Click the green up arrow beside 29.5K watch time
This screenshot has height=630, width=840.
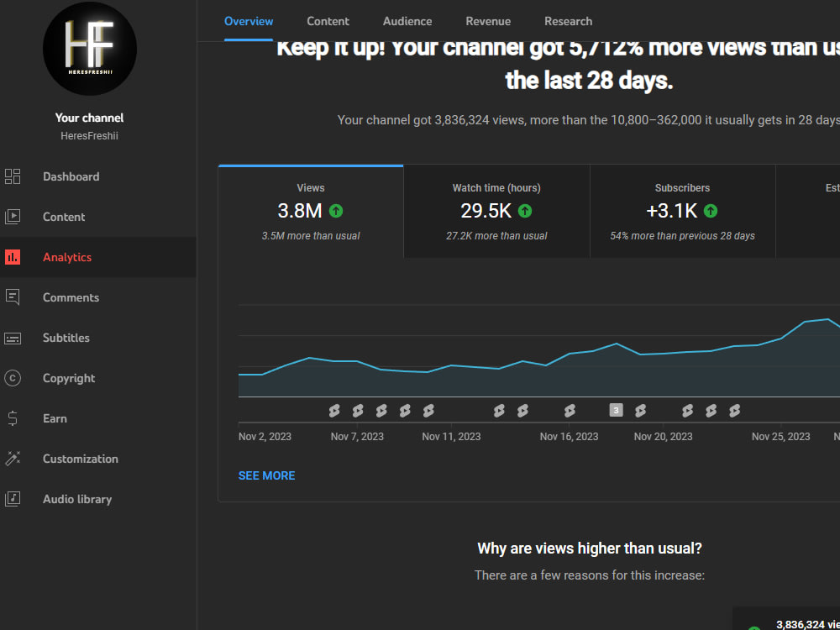(525, 211)
